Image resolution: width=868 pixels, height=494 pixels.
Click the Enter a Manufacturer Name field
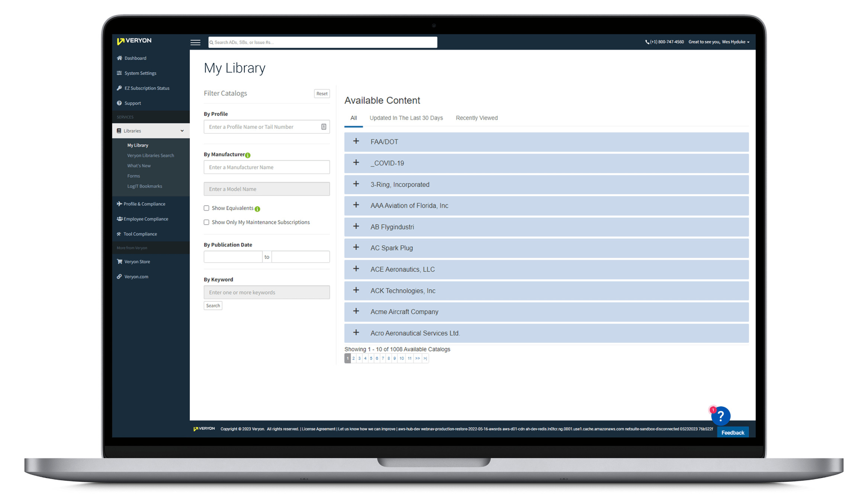pyautogui.click(x=266, y=167)
